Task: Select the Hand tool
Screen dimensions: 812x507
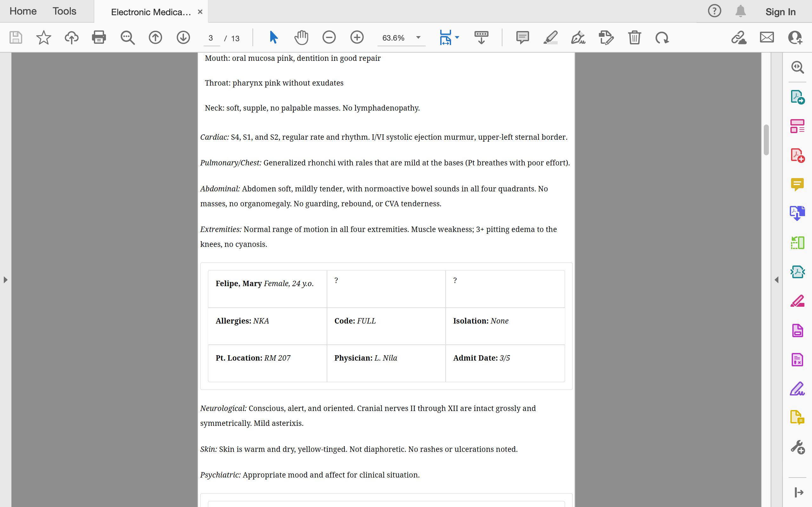Action: 301,37
